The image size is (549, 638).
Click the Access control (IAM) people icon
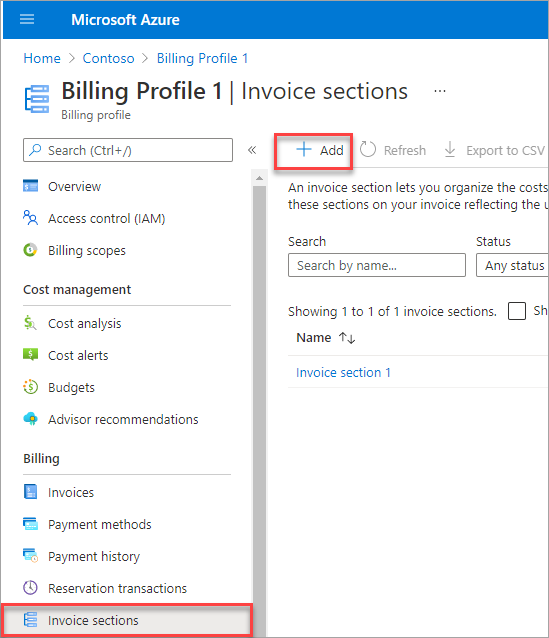click(31, 218)
